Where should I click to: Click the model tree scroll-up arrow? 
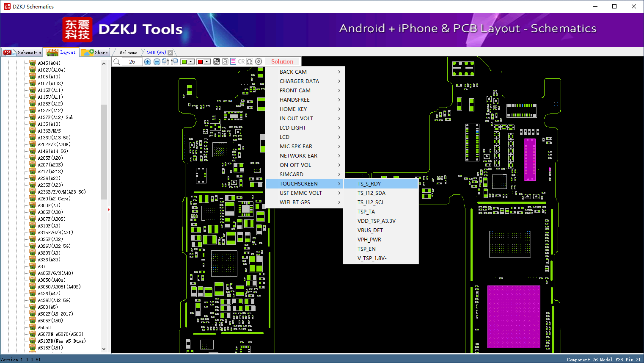[x=104, y=64]
